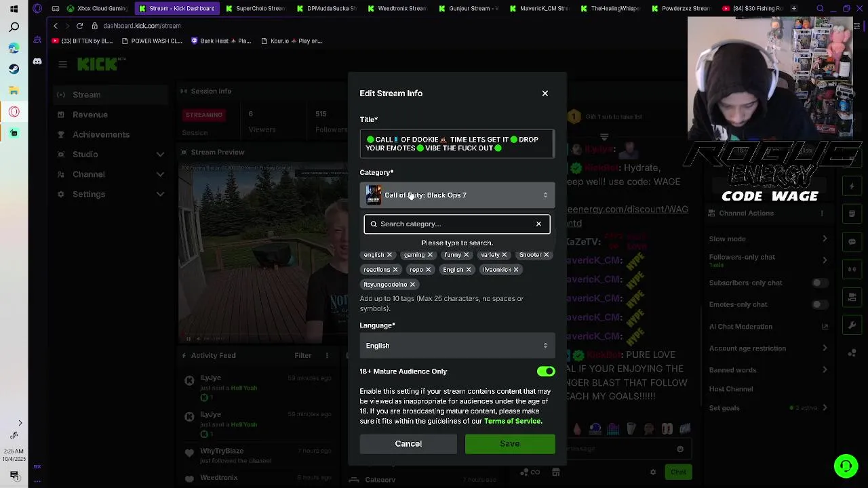The height and width of the screenshot is (488, 868).
Task: Click the notes icon in right rail
Action: pyautogui.click(x=852, y=214)
